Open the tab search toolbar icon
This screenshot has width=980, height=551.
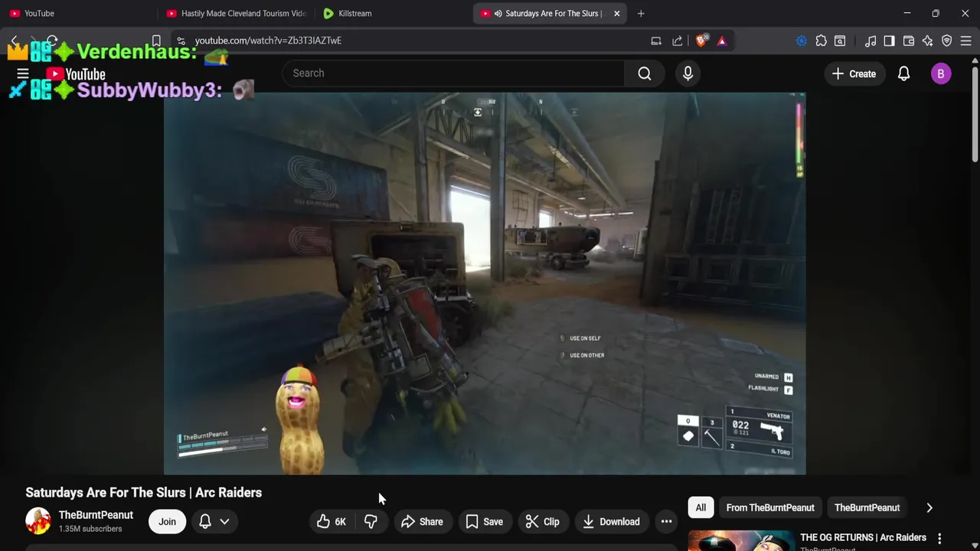[x=840, y=41]
